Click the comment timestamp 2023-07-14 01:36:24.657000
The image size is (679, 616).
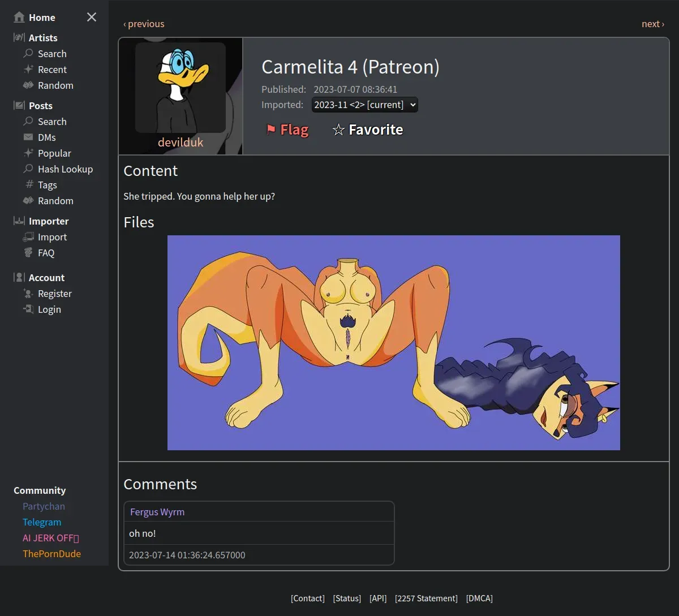[187, 555]
